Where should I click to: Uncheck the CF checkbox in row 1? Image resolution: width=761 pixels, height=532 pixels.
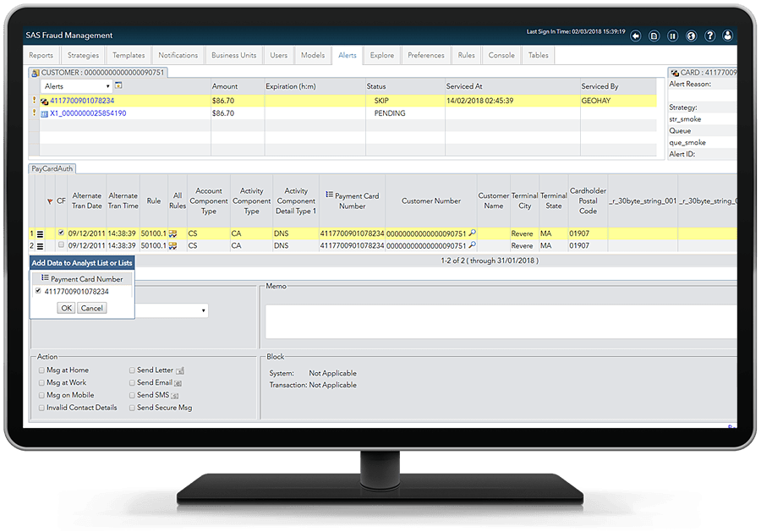pyautogui.click(x=60, y=233)
